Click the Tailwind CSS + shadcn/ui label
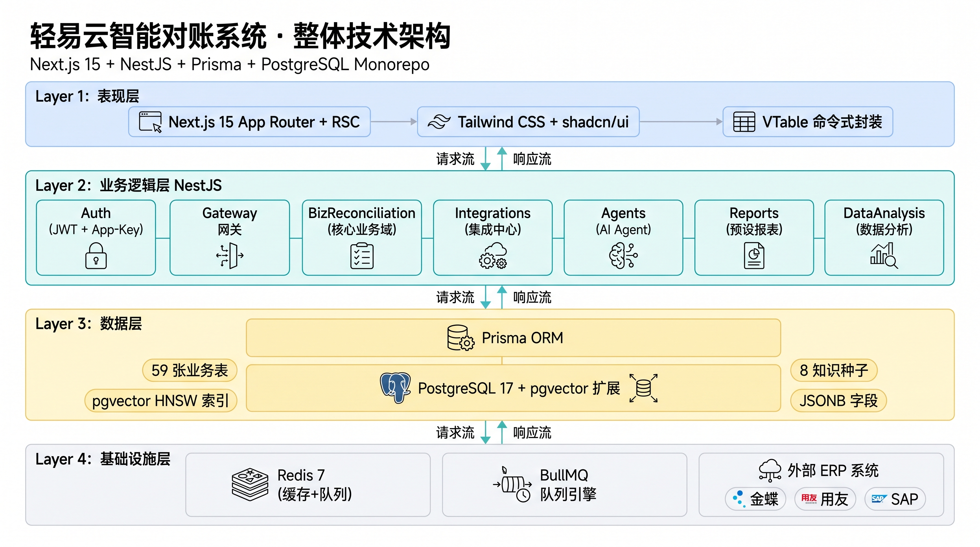 pos(543,122)
